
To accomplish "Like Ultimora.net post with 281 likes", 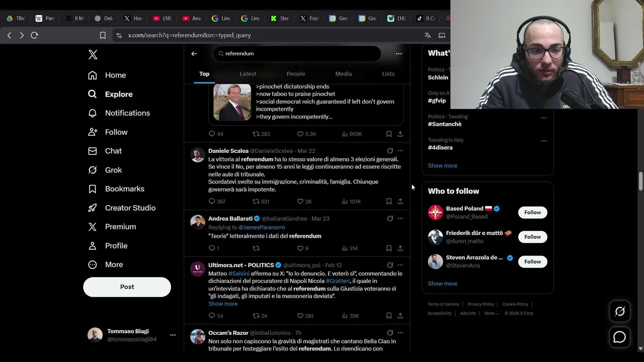I will pyautogui.click(x=305, y=316).
